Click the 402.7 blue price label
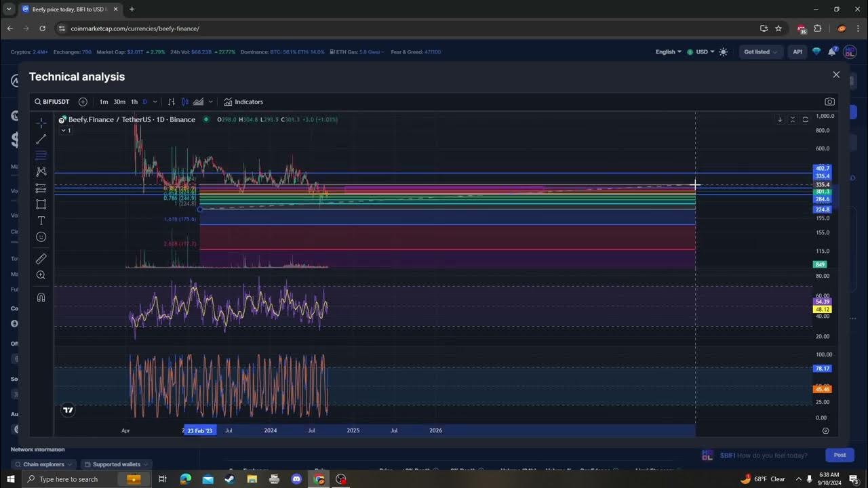The image size is (868, 488). coord(822,168)
